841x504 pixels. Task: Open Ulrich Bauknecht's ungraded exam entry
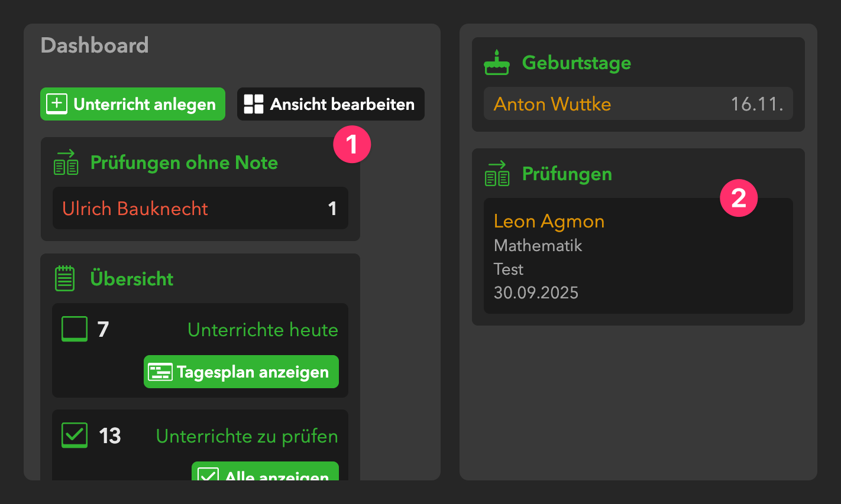click(200, 208)
